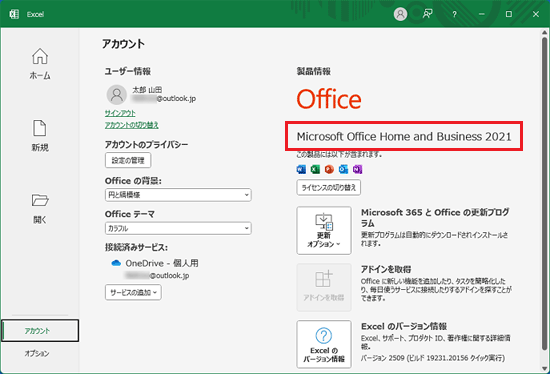Open the help question mark icon
The width and height of the screenshot is (550, 374).
coord(454,14)
